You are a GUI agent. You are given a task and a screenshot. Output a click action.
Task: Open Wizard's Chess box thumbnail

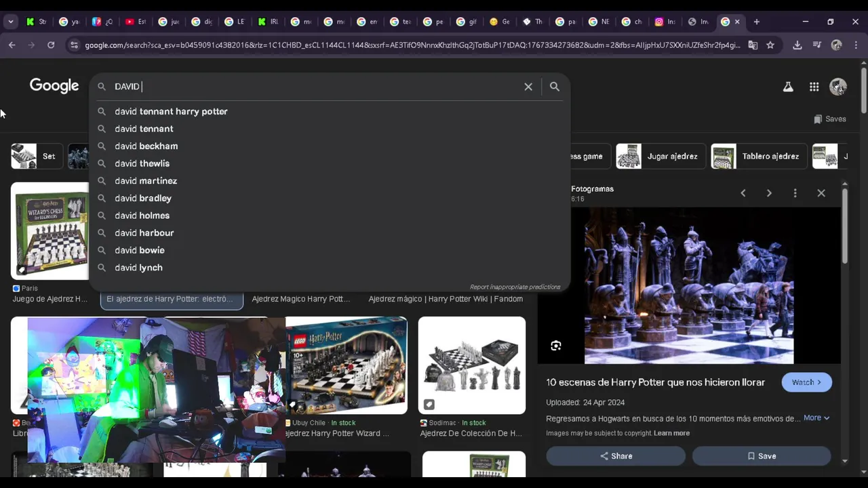pos(50,231)
